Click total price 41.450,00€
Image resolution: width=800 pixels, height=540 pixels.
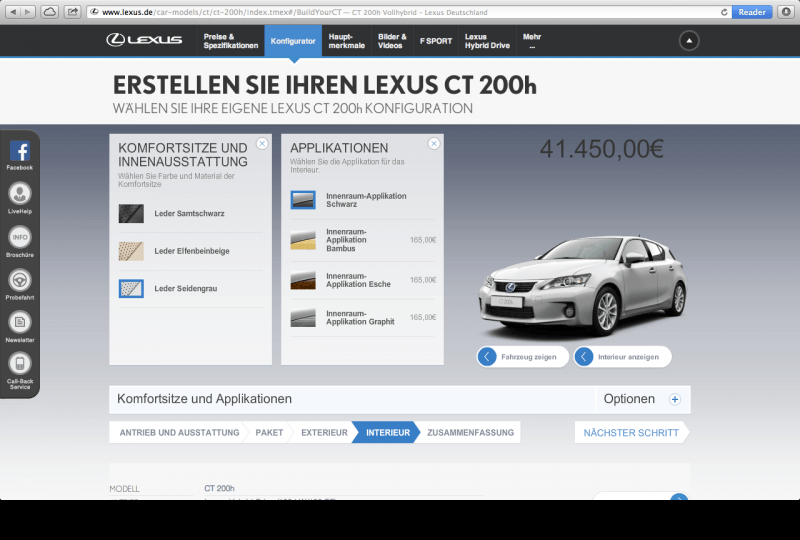(x=602, y=149)
